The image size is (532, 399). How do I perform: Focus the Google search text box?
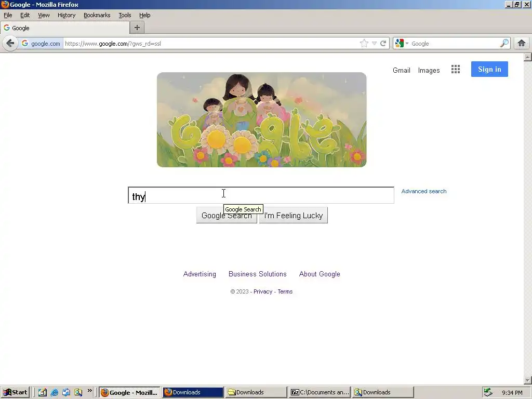tap(261, 195)
